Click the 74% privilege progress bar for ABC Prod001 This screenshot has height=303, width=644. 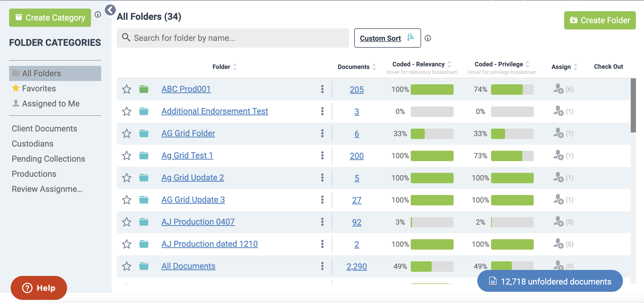click(512, 89)
